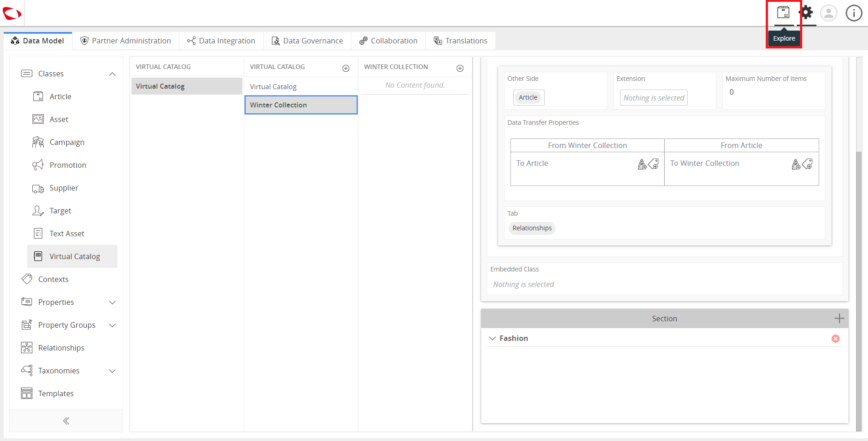
Task: Click the Section header bar label
Action: [x=664, y=319]
